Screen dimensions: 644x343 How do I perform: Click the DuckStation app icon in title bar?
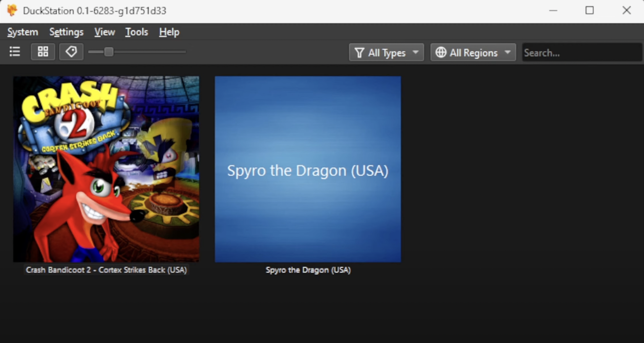coord(12,10)
